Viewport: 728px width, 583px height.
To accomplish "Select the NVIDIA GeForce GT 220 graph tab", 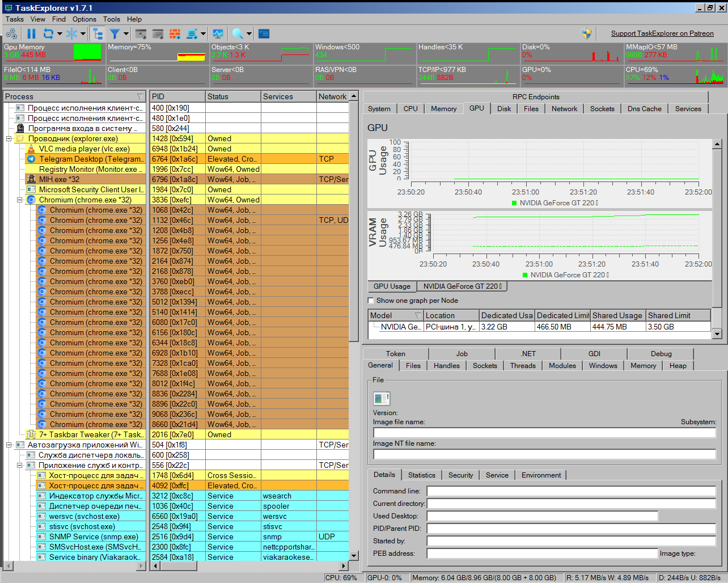I will [462, 286].
